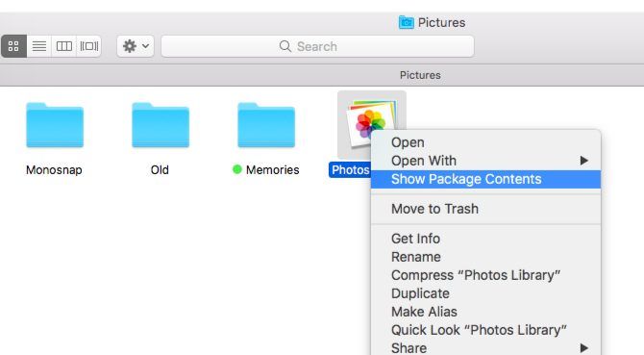
Task: Expand the Open With submenu arrow
Action: coord(584,161)
